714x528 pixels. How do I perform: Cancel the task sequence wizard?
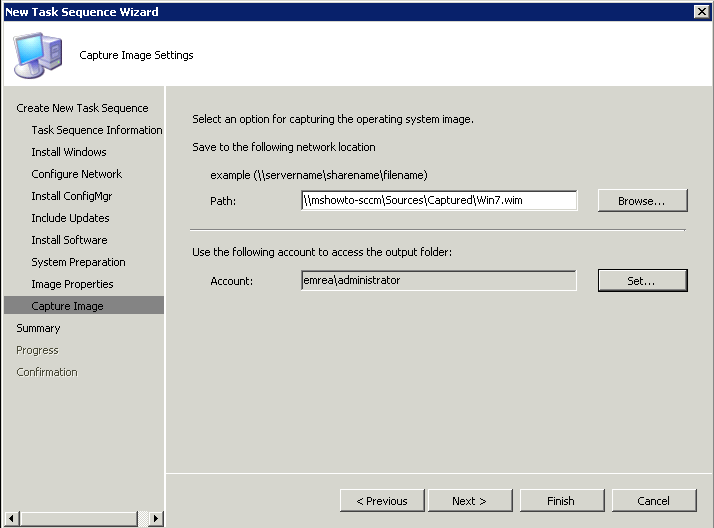click(654, 501)
